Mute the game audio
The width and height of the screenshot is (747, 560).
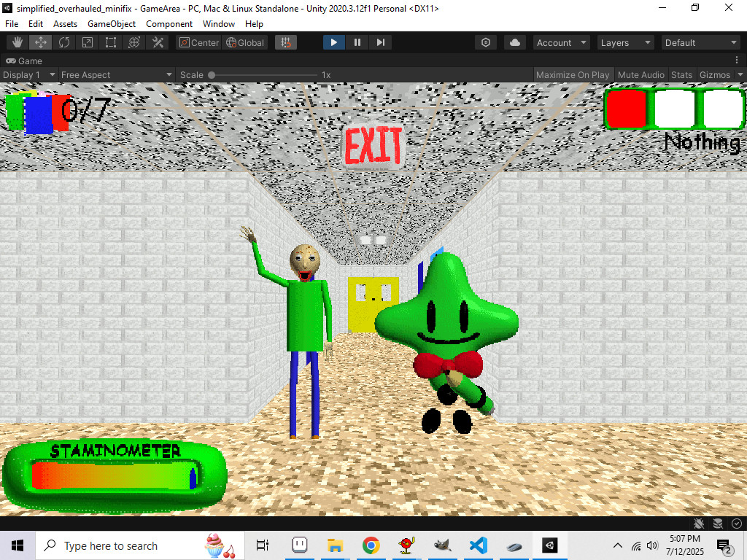640,74
